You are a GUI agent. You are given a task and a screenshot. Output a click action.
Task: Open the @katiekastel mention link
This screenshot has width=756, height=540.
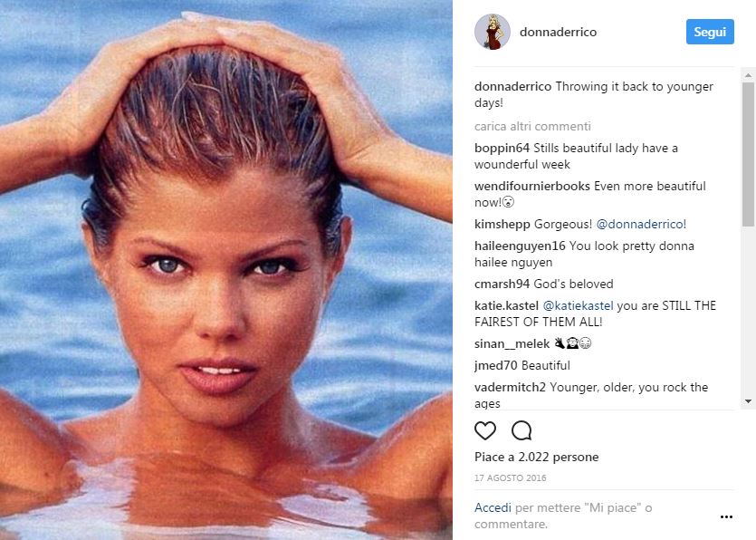pos(578,305)
